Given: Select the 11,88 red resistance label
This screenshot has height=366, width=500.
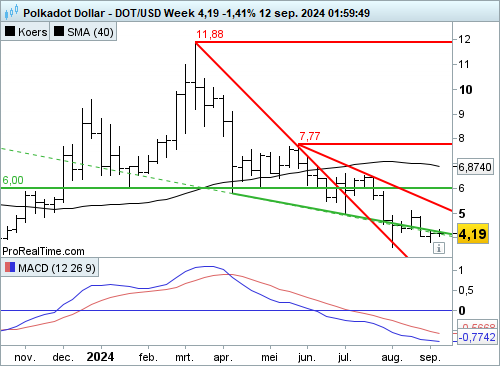Looking at the screenshot, I should click(210, 34).
